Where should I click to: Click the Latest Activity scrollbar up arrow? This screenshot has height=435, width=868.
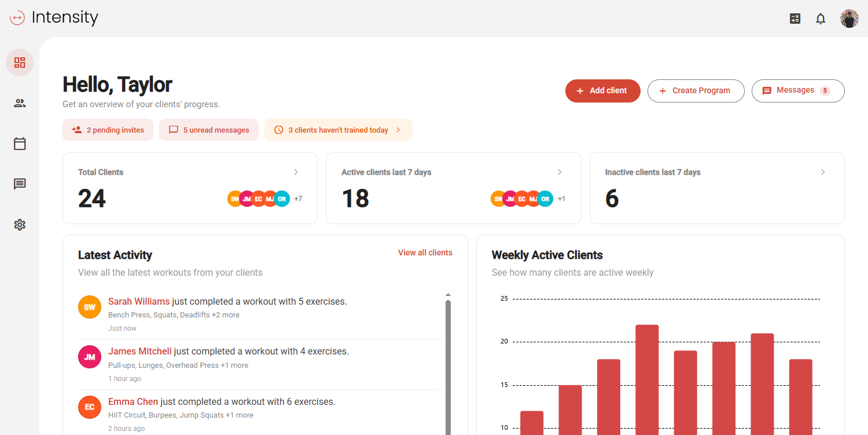448,295
